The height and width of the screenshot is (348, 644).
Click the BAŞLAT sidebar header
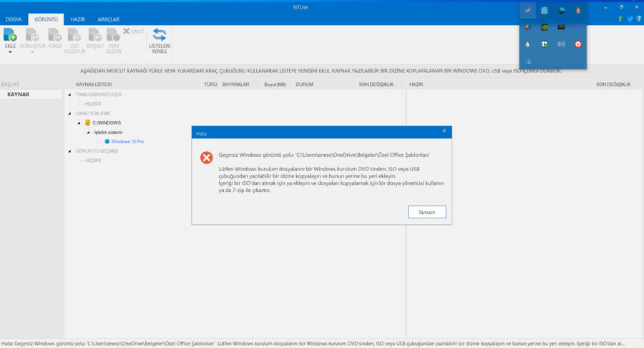[10, 84]
